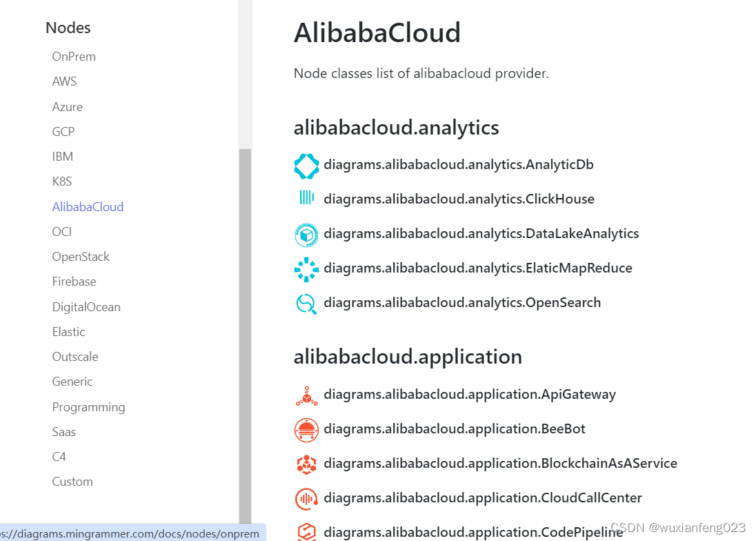Select Outscale in the sidebar
756x541 pixels.
[x=74, y=356]
